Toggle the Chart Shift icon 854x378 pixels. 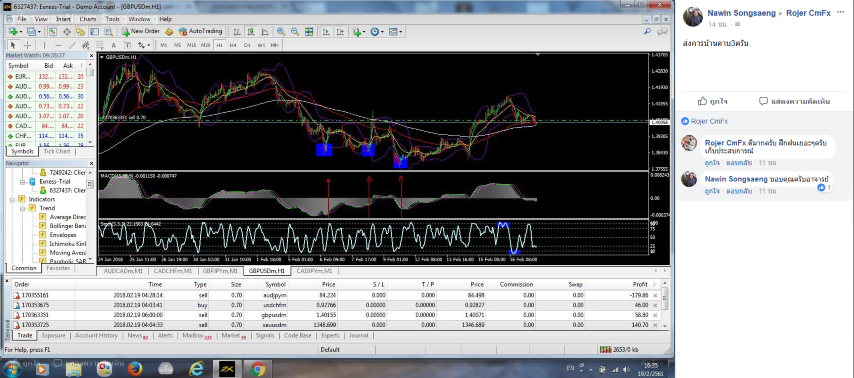point(340,32)
